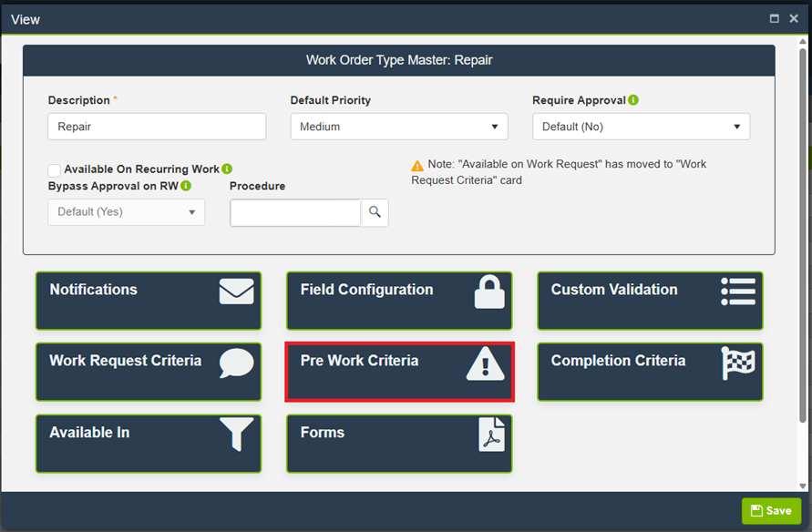Click the PDF document icon on Forms

coord(491,435)
